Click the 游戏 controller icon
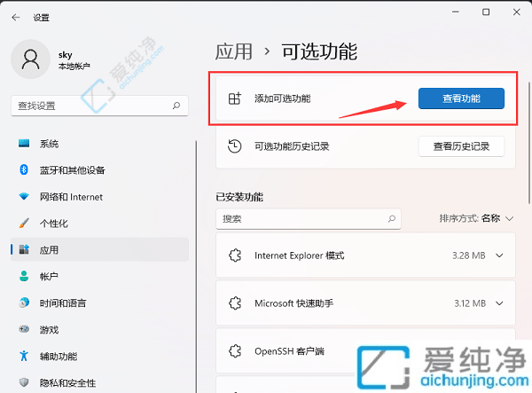Screen dimensions: 532x393 click(x=24, y=329)
